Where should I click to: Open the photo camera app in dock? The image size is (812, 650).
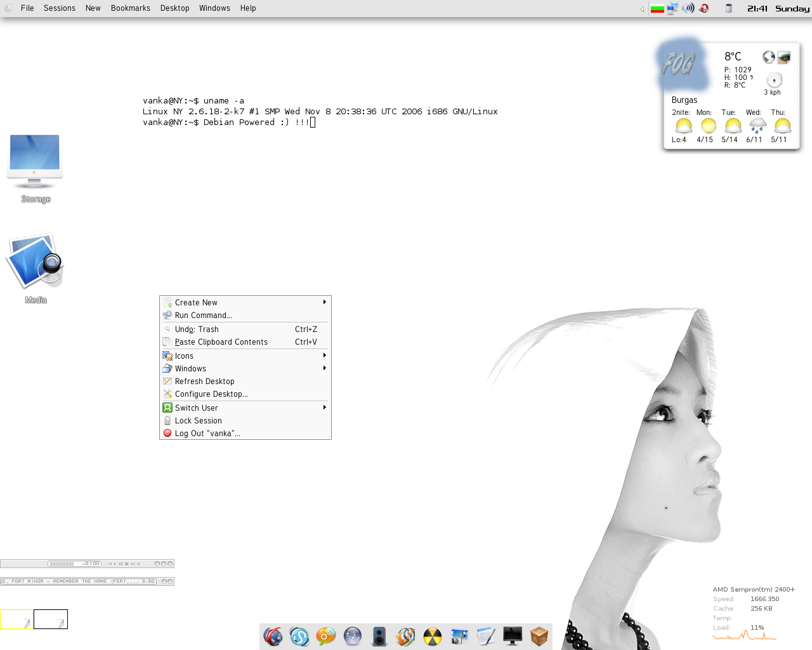(x=459, y=636)
